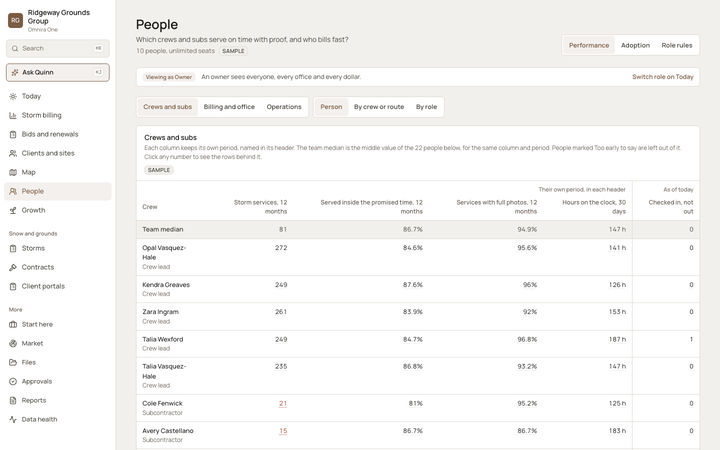Click the People person icon in sidebar
This screenshot has width=720, height=450.
(x=13, y=191)
